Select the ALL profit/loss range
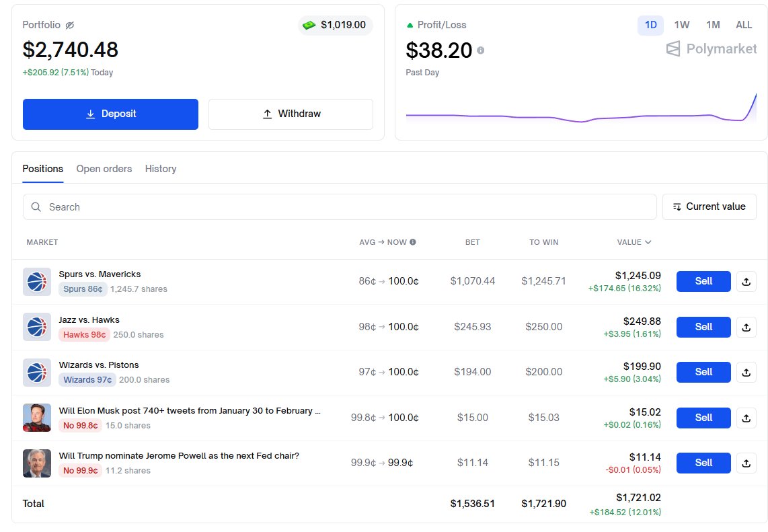This screenshot has width=768, height=532. pos(744,25)
